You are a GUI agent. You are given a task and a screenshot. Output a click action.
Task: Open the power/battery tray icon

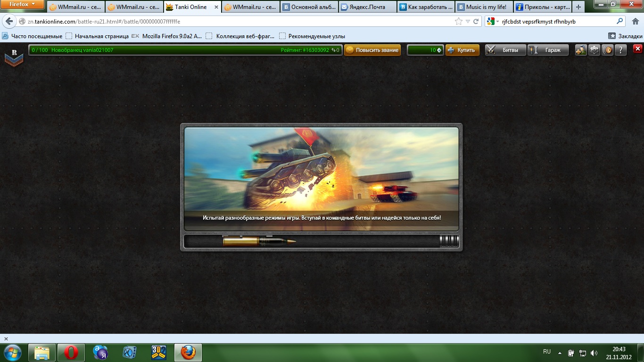(x=571, y=353)
